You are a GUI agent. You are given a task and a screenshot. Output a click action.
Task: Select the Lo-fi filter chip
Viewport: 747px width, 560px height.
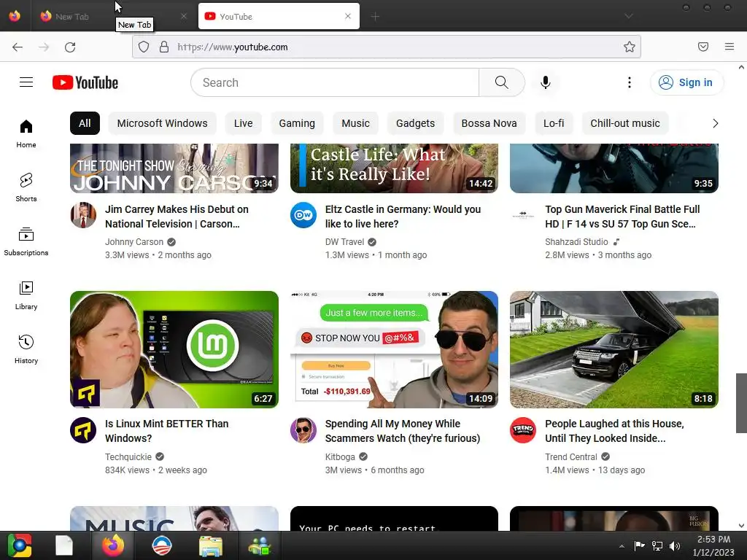tap(554, 123)
